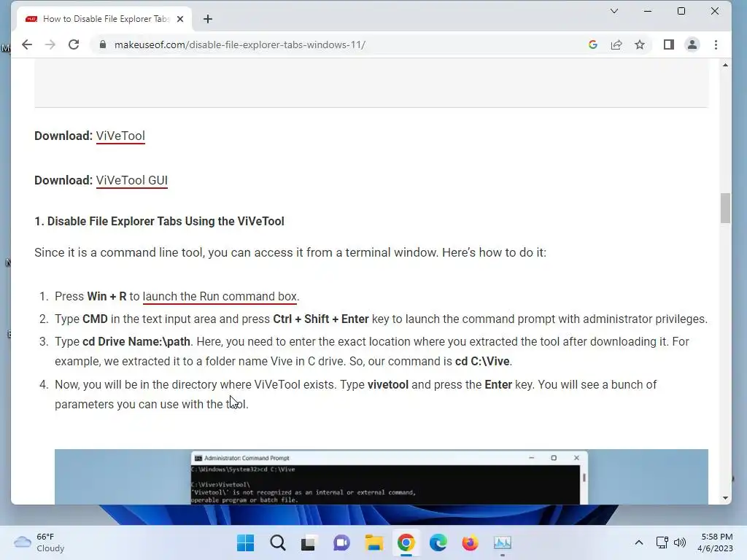Open the clock showing 5:58 PM
Image resolution: width=747 pixels, height=560 pixels.
click(x=716, y=542)
